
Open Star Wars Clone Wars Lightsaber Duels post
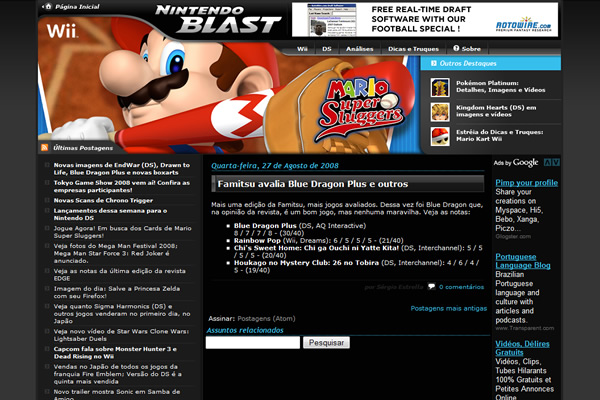tap(121, 335)
